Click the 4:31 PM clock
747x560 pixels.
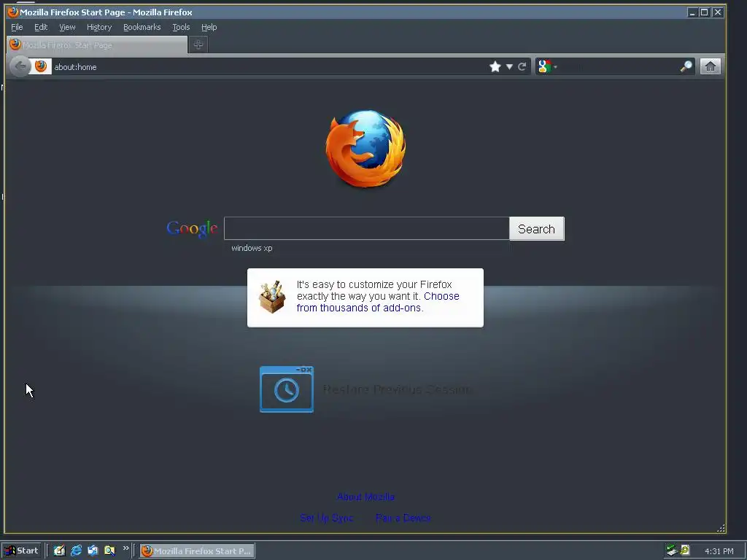coord(719,551)
